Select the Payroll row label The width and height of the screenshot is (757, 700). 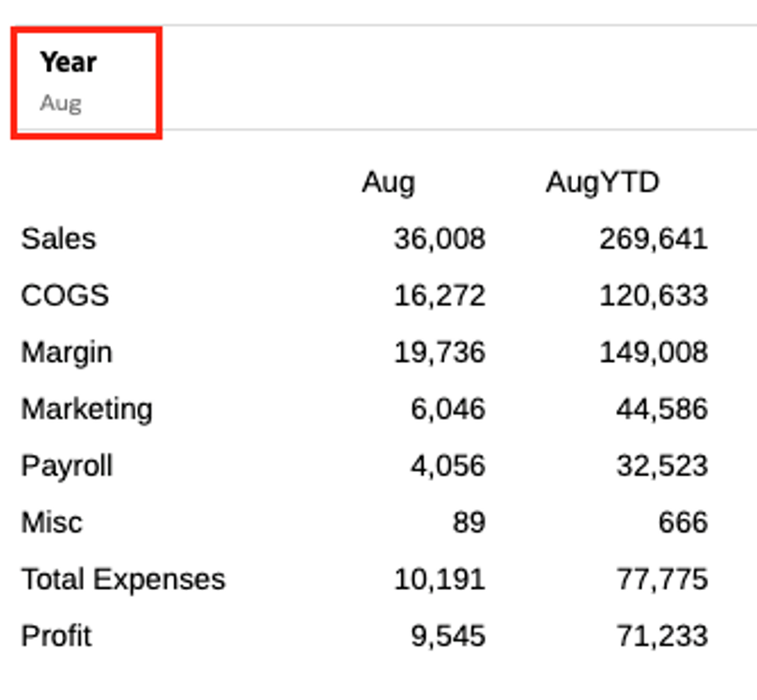click(x=67, y=466)
